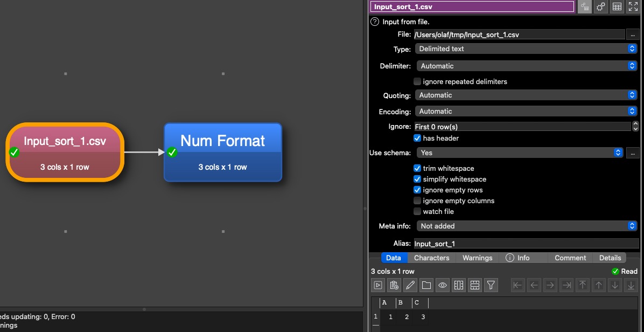
Task: Click the green check on Input_sort_1.csv node
Action: 14,153
